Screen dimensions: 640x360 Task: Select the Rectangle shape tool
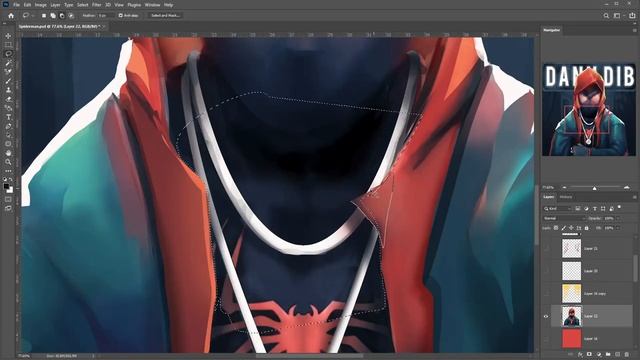8,144
